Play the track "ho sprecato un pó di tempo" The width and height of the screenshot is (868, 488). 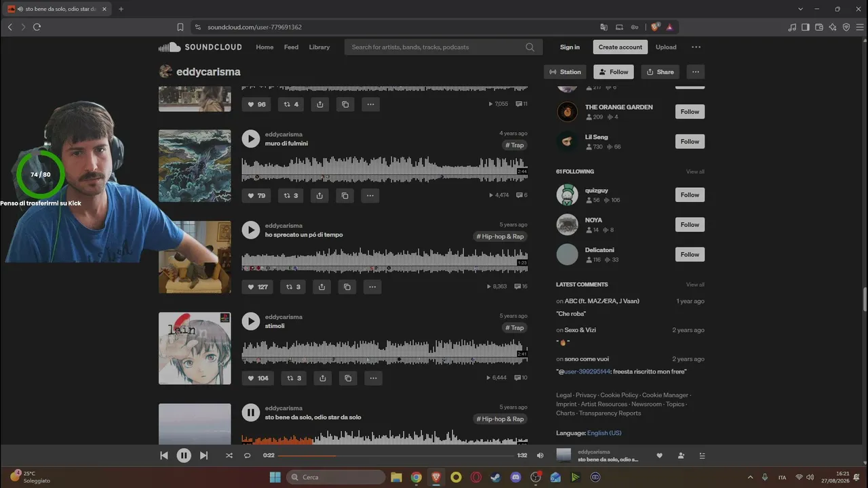[x=251, y=230]
